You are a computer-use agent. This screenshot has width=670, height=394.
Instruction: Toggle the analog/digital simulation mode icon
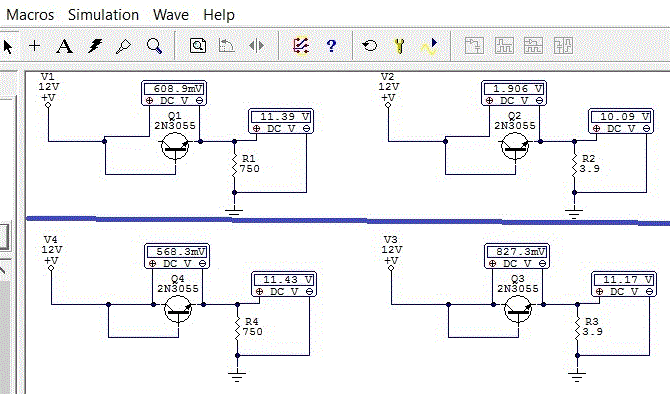301,46
